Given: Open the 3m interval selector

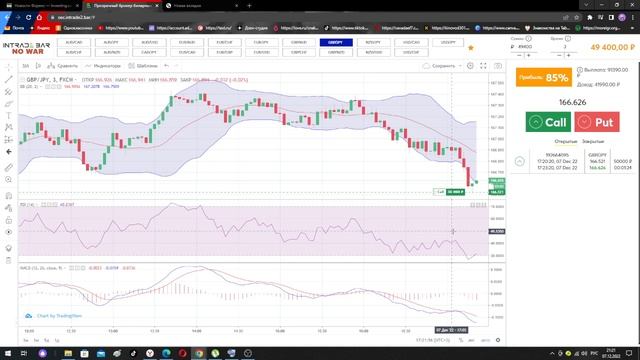Looking at the screenshot, I should [x=25, y=66].
